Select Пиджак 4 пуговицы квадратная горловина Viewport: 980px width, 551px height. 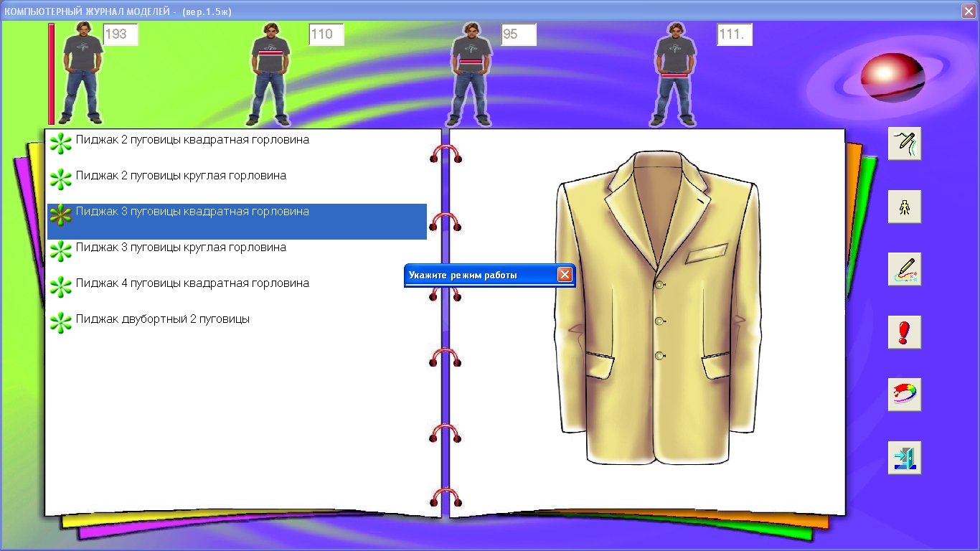192,283
